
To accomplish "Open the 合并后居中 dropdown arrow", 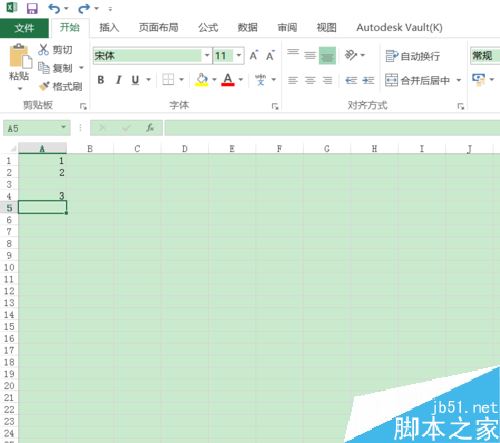I will click(459, 80).
